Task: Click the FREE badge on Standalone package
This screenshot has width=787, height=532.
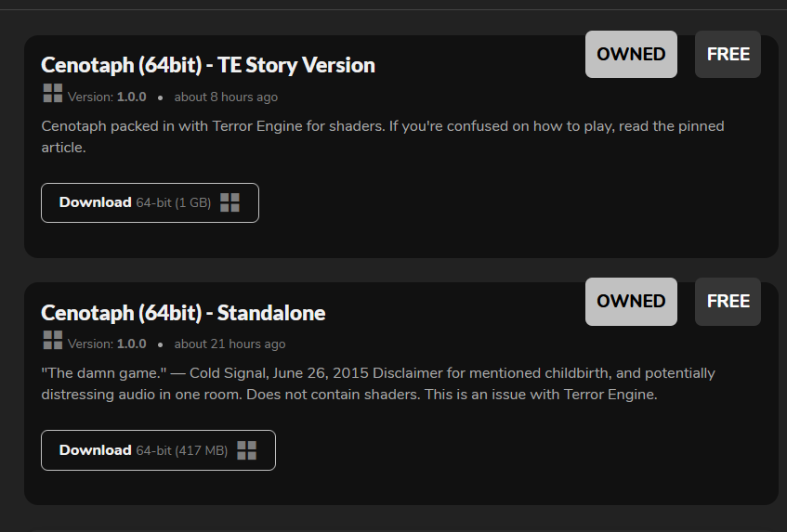Action: [x=728, y=302]
